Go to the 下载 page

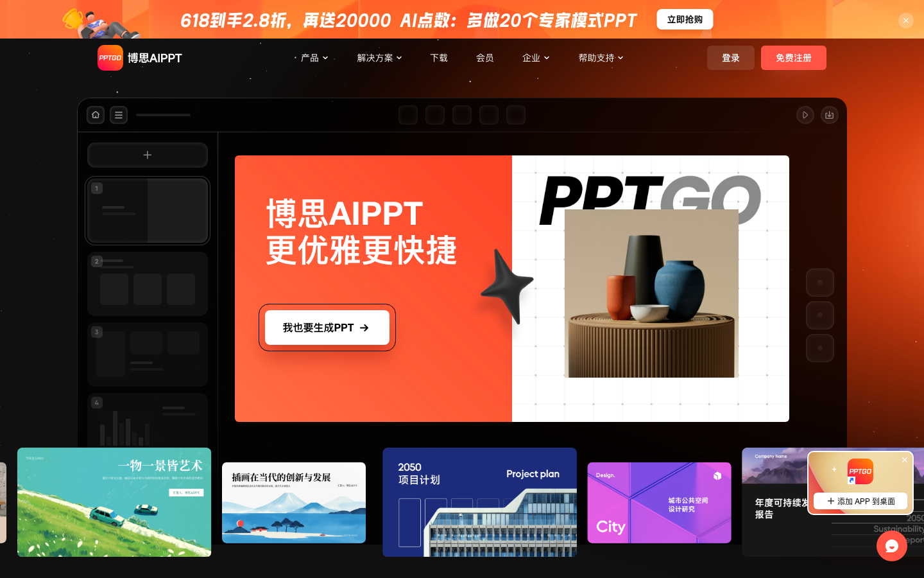point(439,58)
